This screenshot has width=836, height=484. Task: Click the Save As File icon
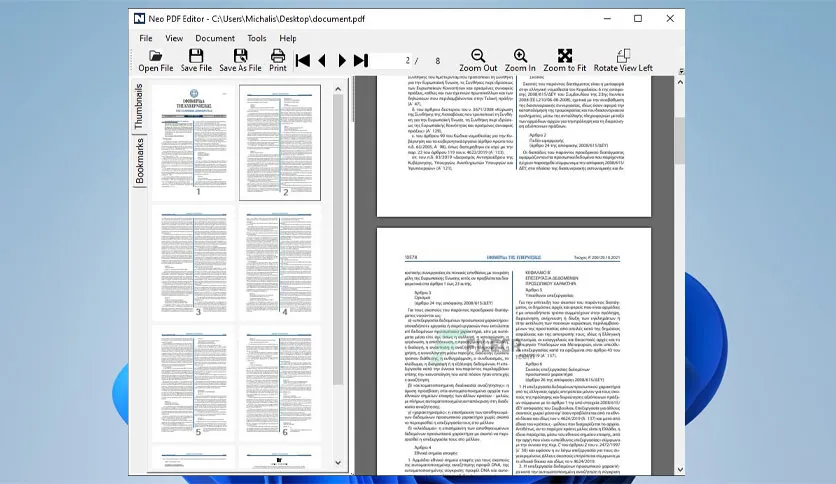pyautogui.click(x=240, y=55)
